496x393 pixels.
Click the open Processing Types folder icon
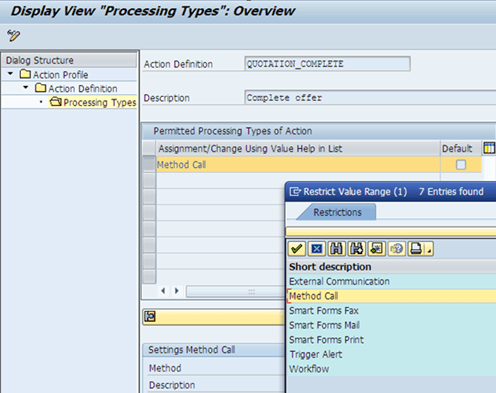(56, 102)
